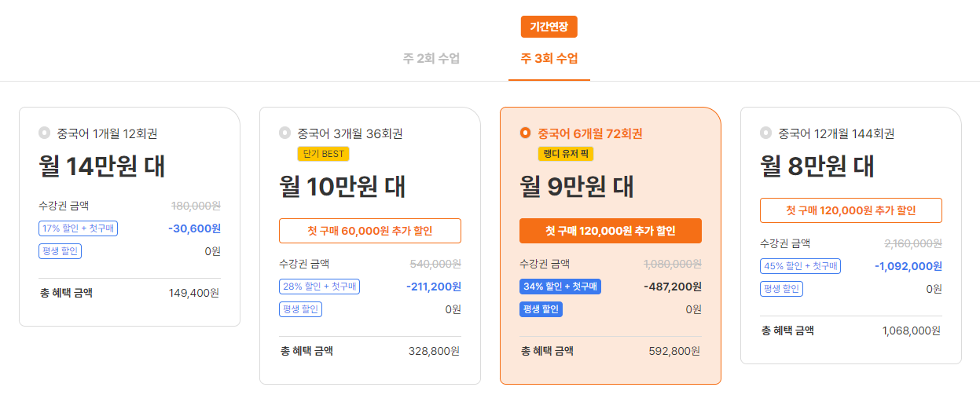Click the -30,600원 discount amount

(x=194, y=228)
